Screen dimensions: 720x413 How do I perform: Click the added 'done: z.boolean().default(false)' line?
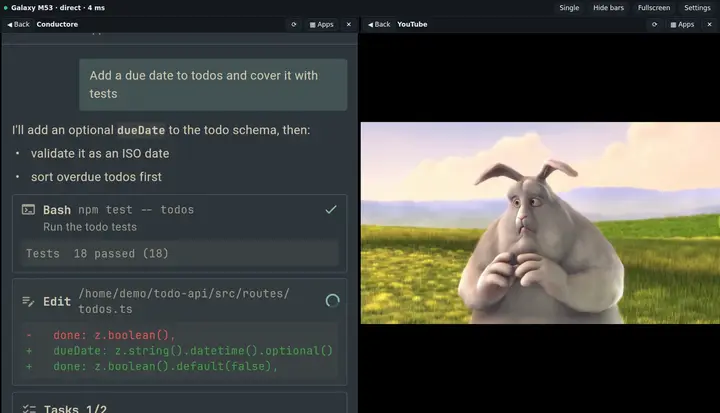165,367
